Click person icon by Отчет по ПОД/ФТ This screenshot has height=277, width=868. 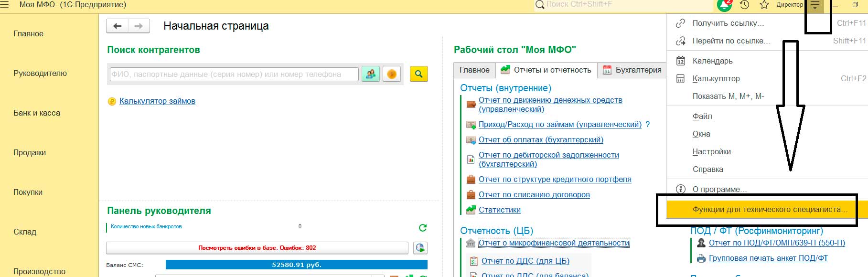click(x=701, y=243)
